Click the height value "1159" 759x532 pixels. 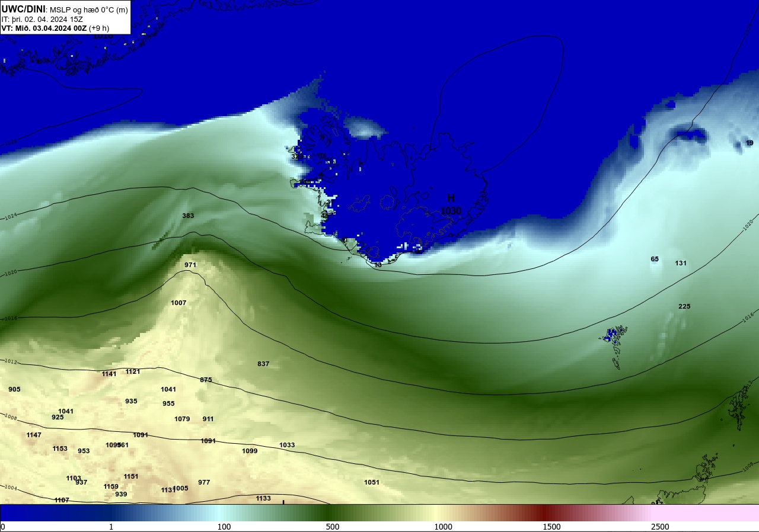111,486
